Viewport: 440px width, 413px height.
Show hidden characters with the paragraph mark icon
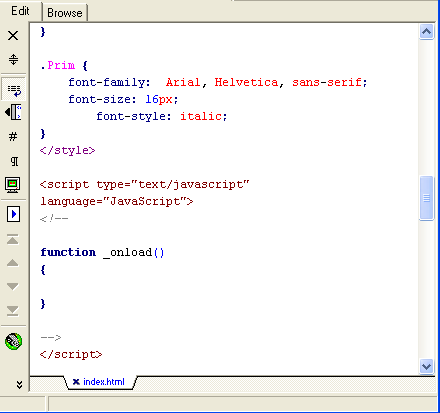14,161
